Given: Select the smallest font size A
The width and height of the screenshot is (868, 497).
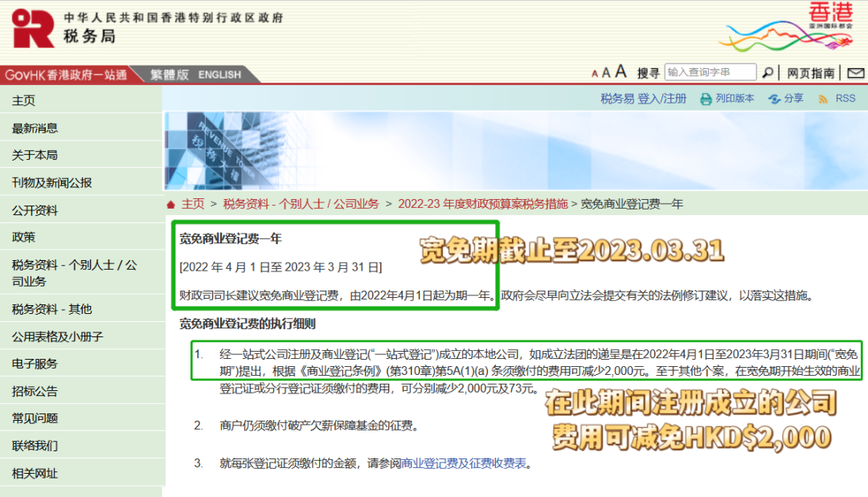Looking at the screenshot, I should point(595,74).
